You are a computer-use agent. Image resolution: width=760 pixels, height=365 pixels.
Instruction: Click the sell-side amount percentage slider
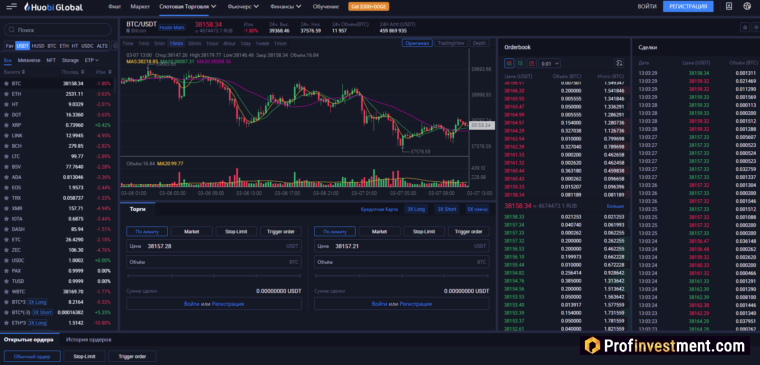pyautogui.click(x=402, y=275)
